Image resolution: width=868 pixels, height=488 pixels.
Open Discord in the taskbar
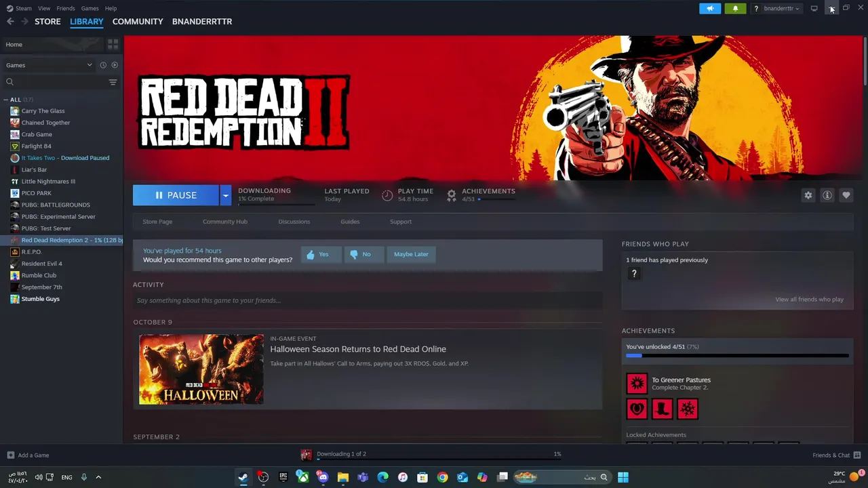323,477
